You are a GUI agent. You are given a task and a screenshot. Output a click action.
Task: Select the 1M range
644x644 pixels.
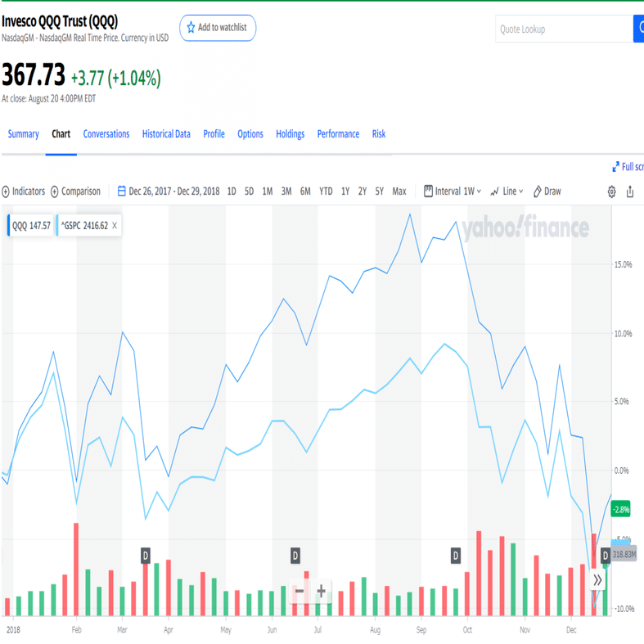coord(268,191)
